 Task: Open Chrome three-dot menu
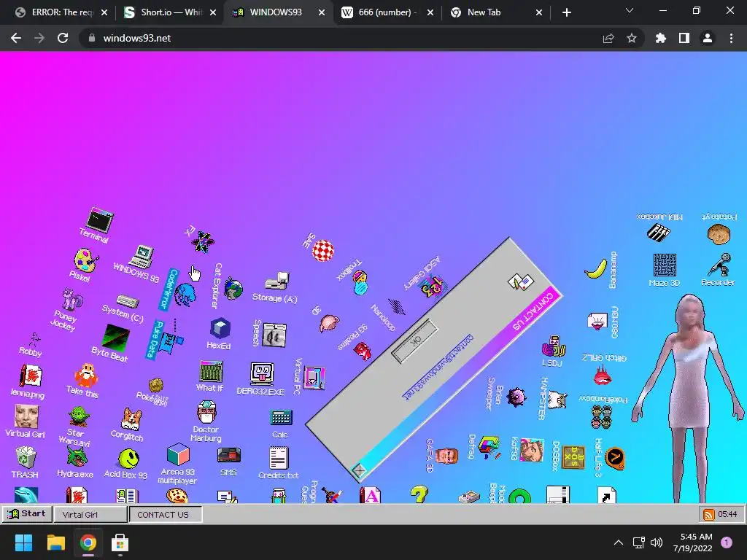point(731,38)
